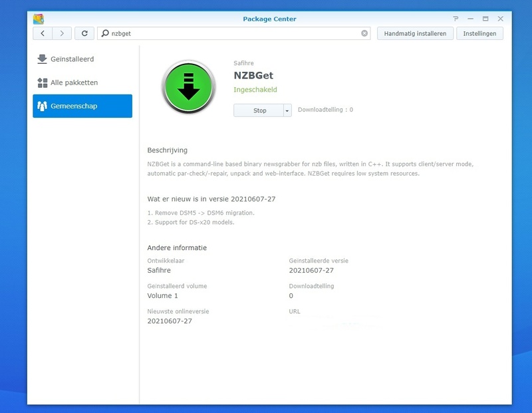Click the Andere informatie heading
The image size is (532, 413).
tap(177, 247)
